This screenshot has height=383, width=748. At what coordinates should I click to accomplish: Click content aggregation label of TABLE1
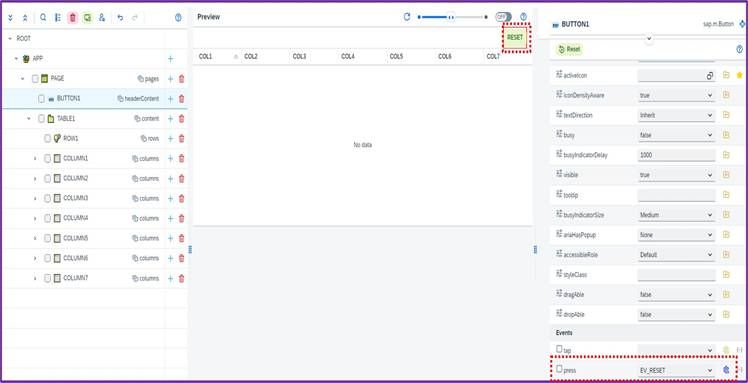point(150,119)
